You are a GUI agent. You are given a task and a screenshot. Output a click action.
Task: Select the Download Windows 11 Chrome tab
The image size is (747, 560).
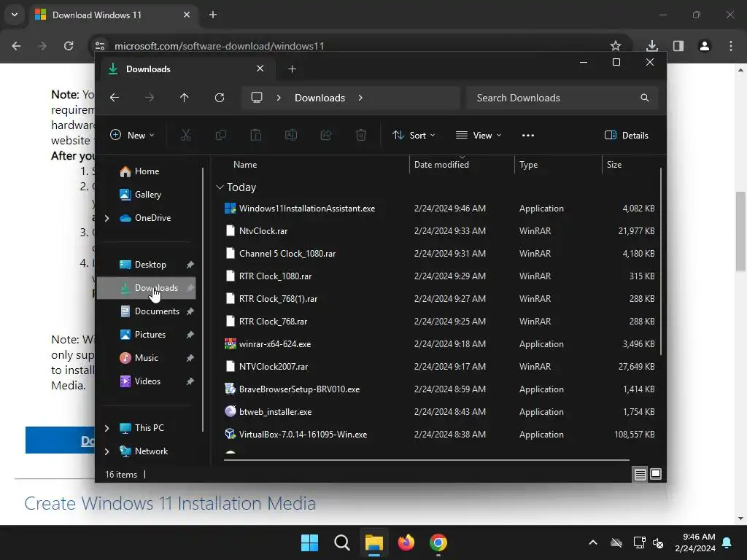tap(114, 15)
